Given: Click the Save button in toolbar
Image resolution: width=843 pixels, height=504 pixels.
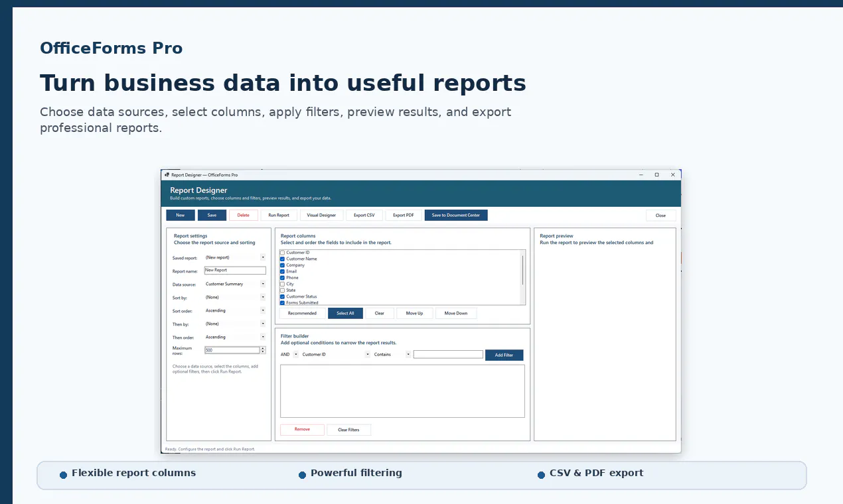Looking at the screenshot, I should [212, 215].
